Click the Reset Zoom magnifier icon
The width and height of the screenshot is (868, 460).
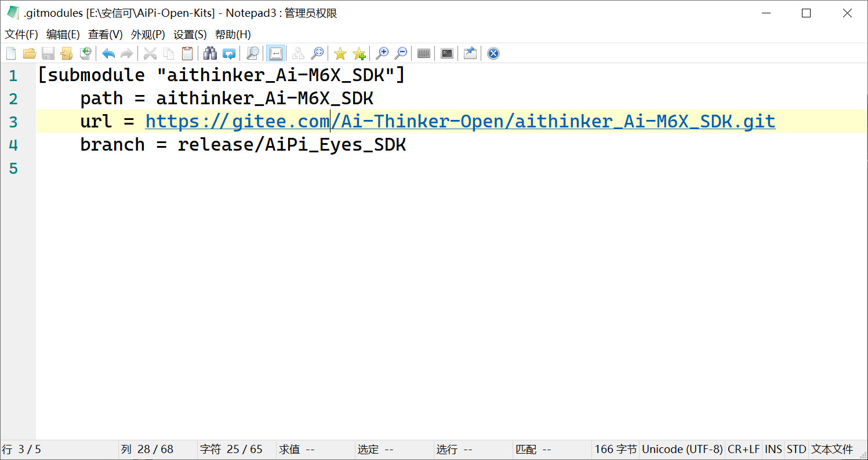click(317, 54)
